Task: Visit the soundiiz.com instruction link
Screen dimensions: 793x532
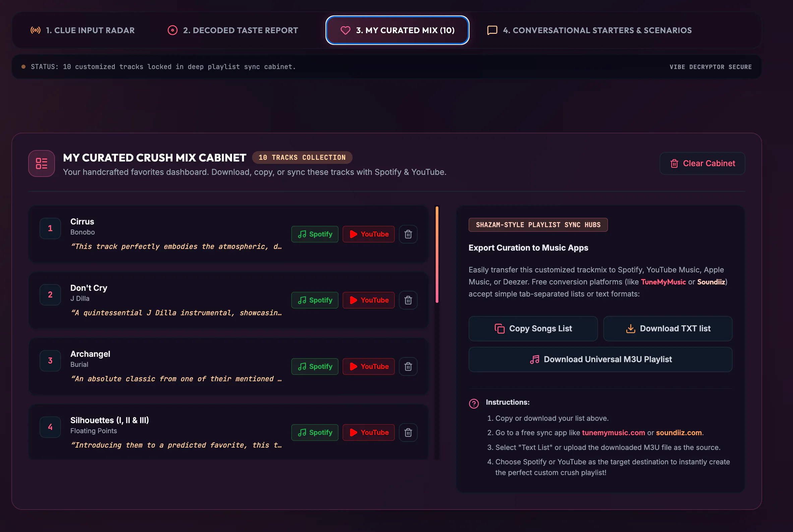Action: pos(679,433)
